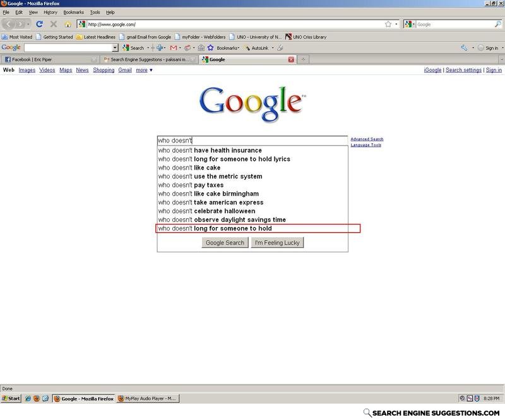The width and height of the screenshot is (505, 420).
Task: Open the Tools menu
Action: (x=95, y=12)
